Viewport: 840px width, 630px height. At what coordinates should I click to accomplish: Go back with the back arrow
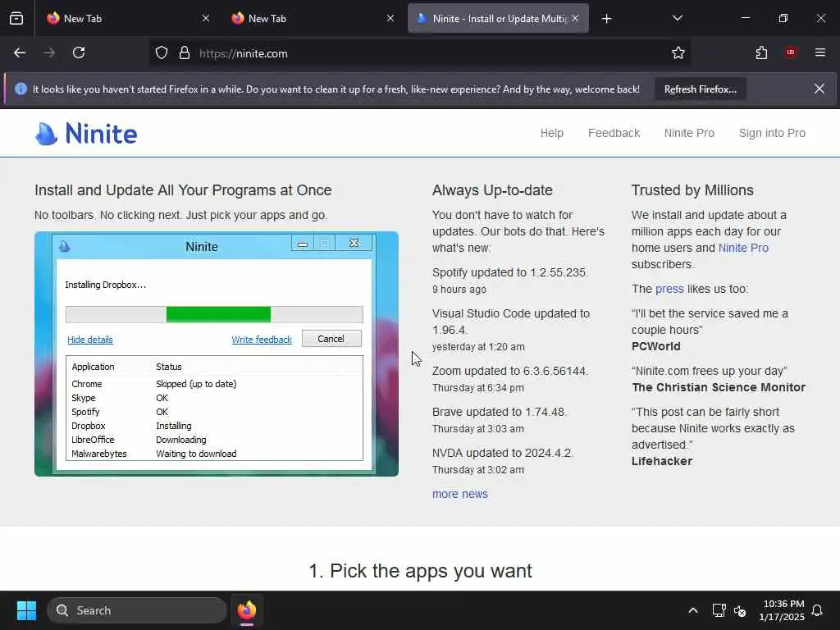pyautogui.click(x=20, y=52)
